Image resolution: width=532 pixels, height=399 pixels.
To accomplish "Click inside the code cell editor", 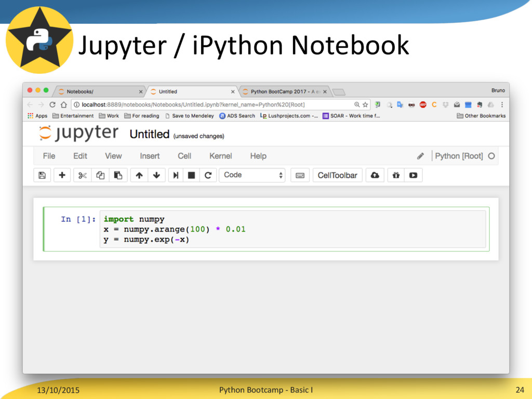I will coord(292,229).
